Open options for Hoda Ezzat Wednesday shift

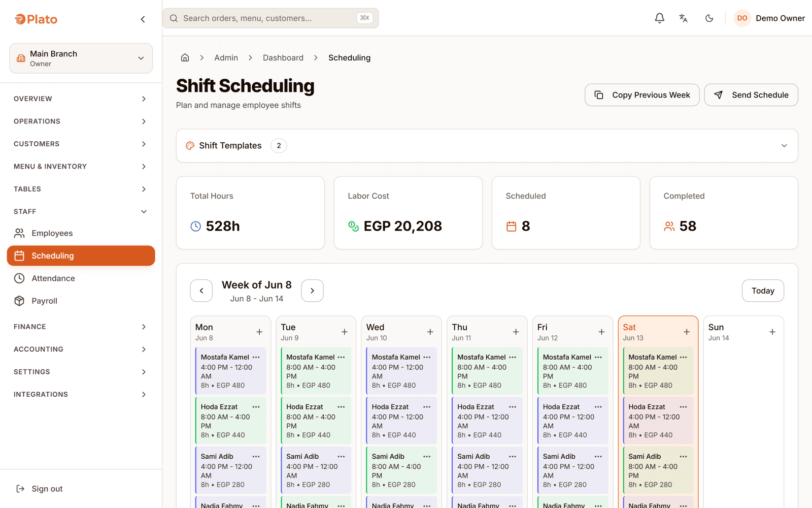pos(427,407)
